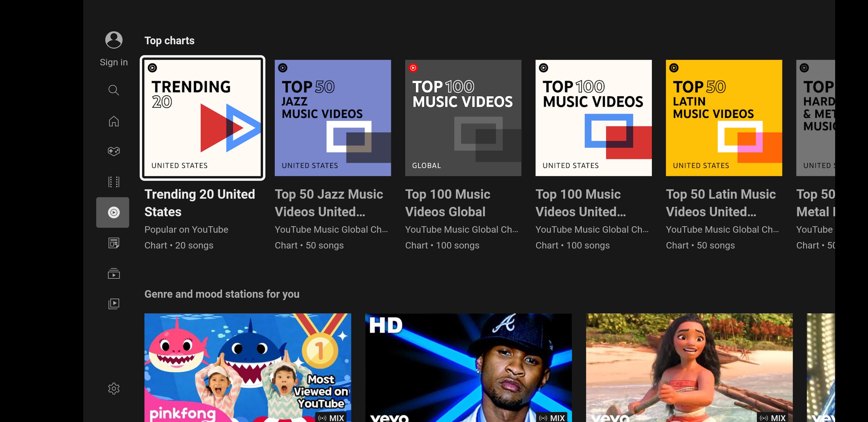Click the 'Top 50 Latin Music Videos United…' title
Image resolution: width=868 pixels, height=422 pixels.
(721, 203)
